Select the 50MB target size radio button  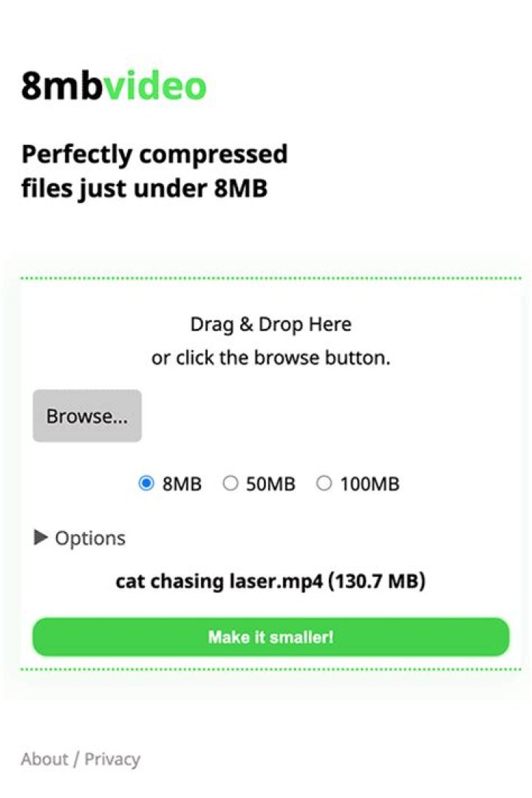tap(231, 483)
